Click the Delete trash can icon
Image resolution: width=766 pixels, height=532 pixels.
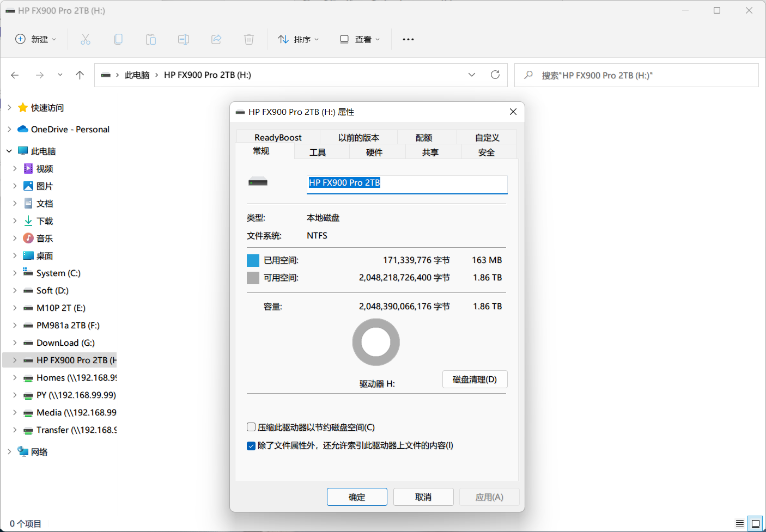coord(249,39)
